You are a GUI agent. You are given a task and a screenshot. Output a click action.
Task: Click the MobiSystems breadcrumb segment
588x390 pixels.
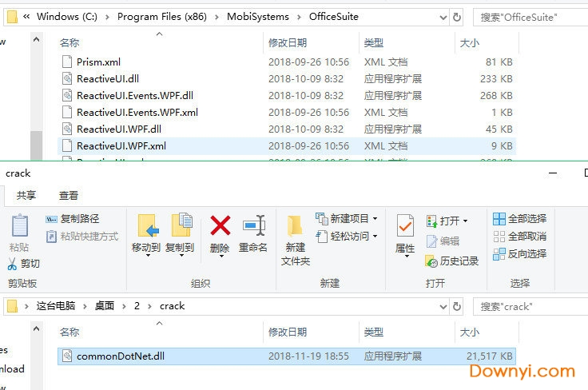click(258, 17)
